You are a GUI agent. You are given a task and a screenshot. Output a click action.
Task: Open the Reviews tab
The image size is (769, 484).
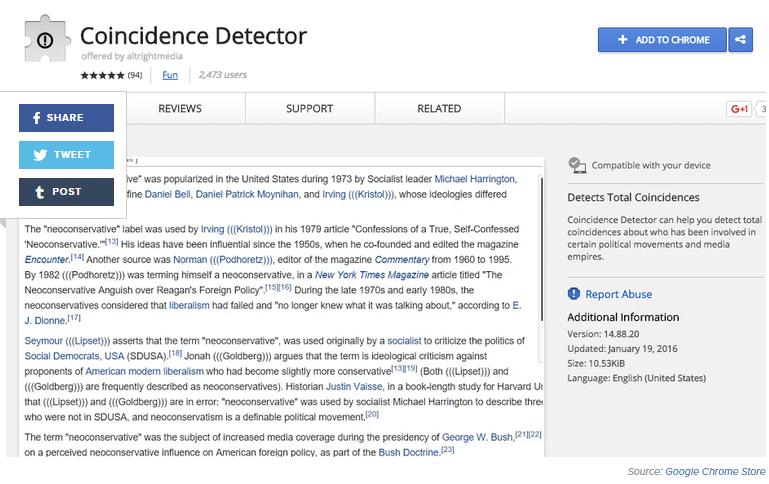tap(180, 108)
